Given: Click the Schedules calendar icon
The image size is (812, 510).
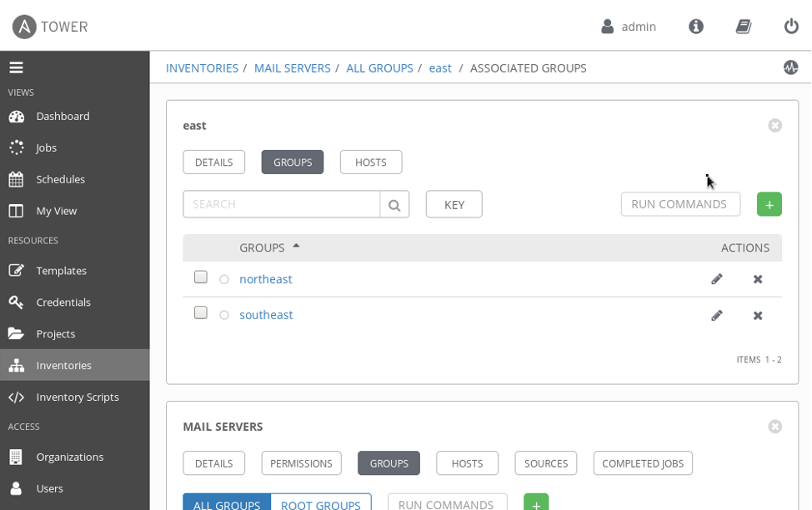Looking at the screenshot, I should [x=16, y=179].
